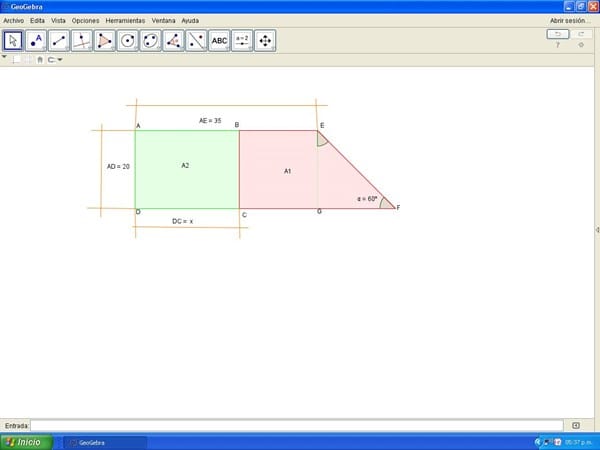This screenshot has height=450, width=600.
Task: Select the angle marker at vertex F
Action: 386,204
